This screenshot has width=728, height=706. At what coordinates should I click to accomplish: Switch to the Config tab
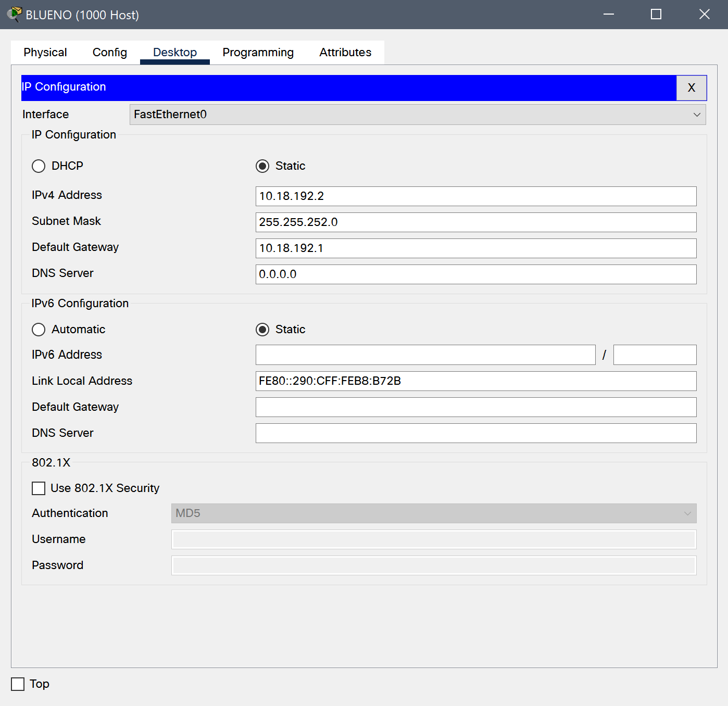click(x=110, y=53)
